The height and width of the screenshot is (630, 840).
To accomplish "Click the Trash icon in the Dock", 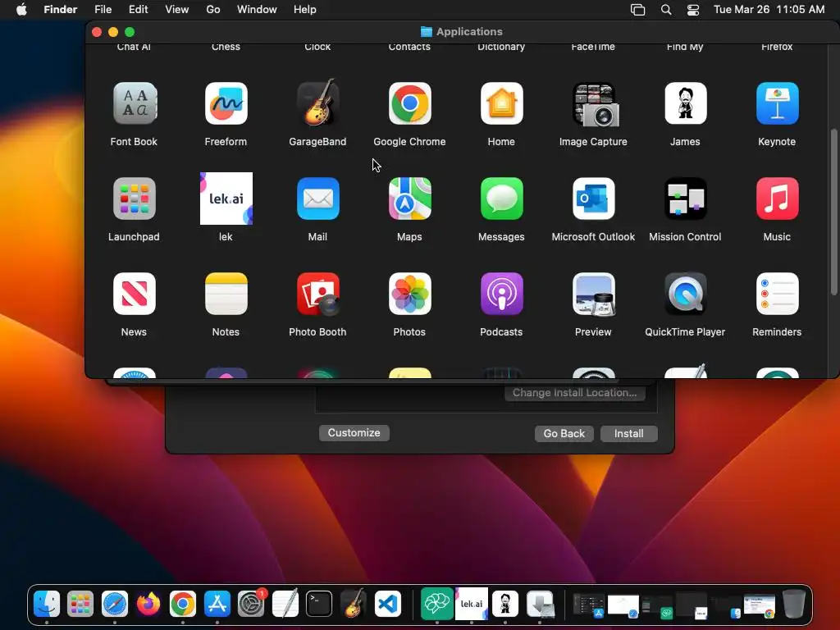I will [x=794, y=604].
